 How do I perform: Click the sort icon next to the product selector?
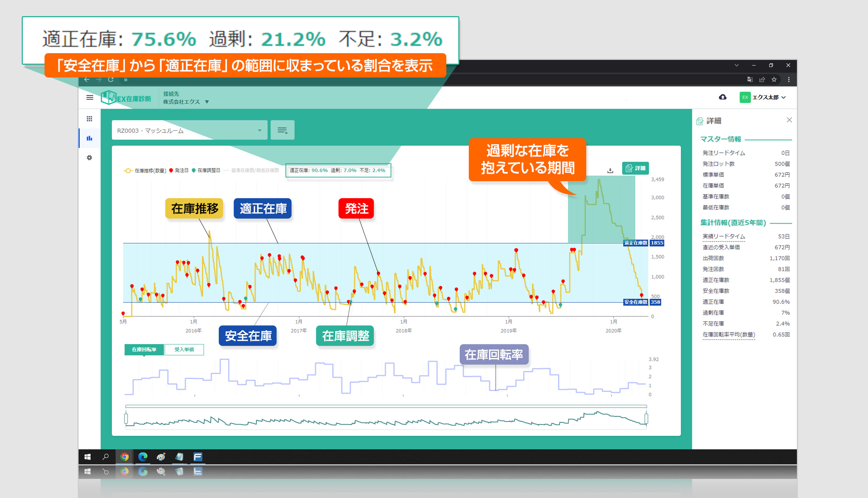point(282,130)
